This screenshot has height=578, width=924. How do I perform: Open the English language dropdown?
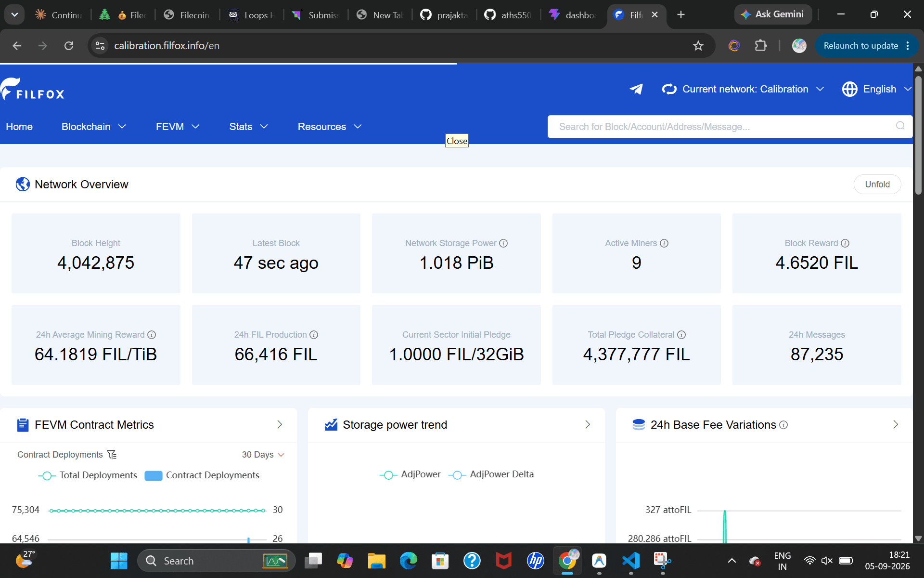(877, 89)
